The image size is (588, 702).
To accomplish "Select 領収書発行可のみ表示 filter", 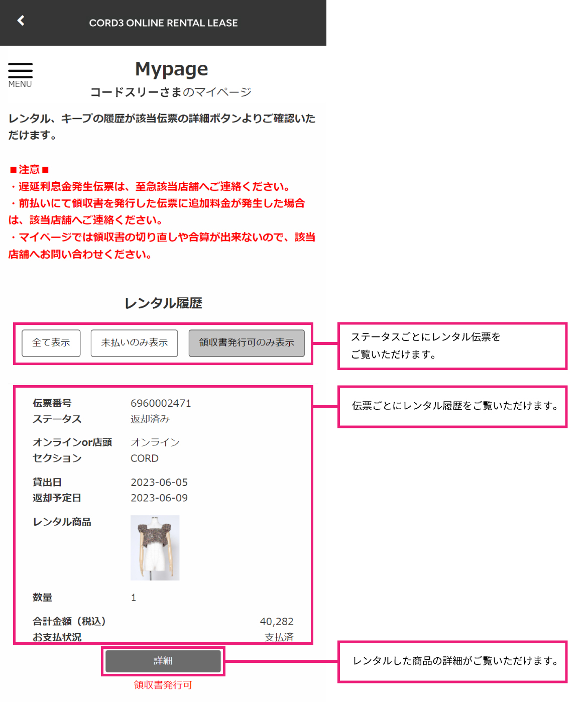I will pos(247,343).
